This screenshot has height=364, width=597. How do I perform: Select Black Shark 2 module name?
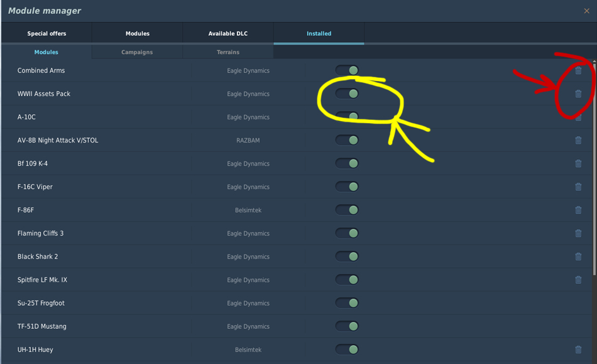(x=38, y=256)
